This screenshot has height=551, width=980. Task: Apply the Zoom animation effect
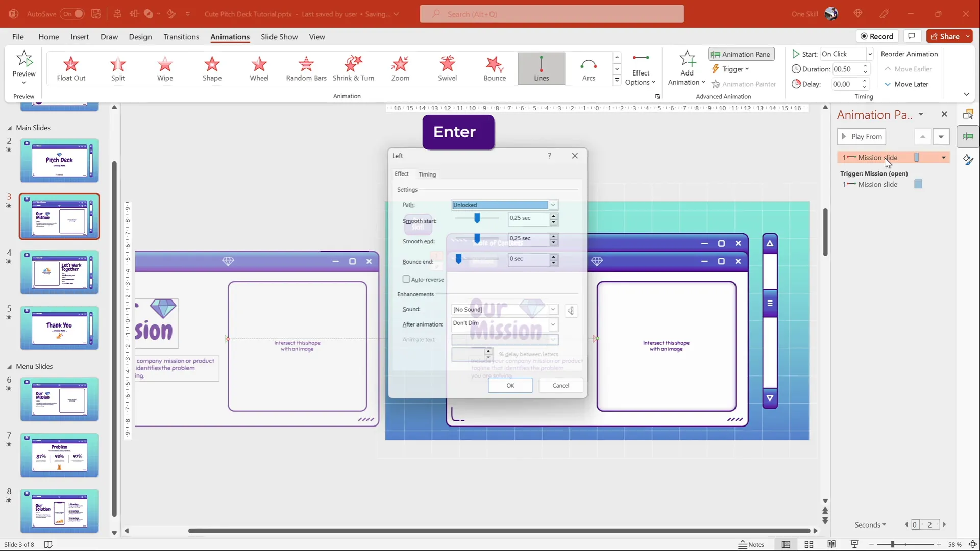(400, 68)
